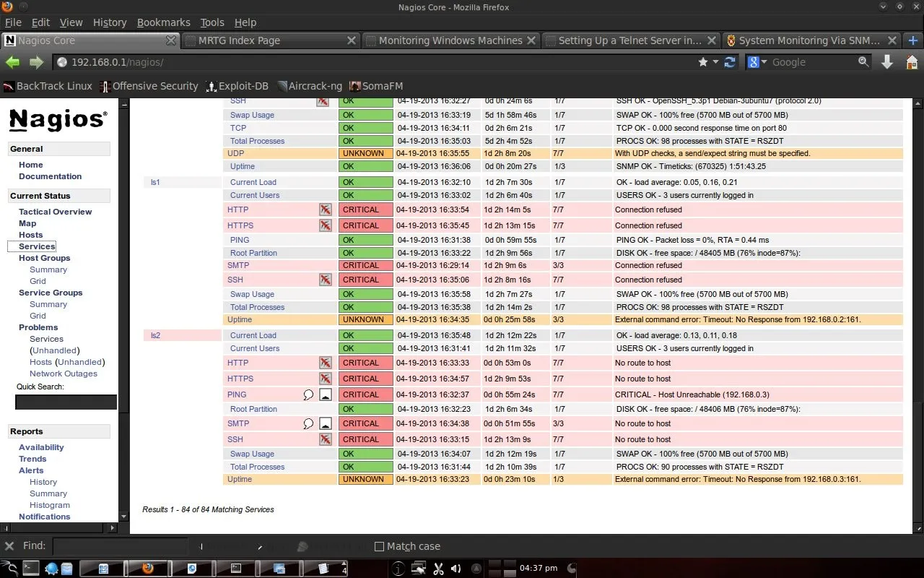
Task: Bookmark this page with the star icon
Action: (703, 62)
